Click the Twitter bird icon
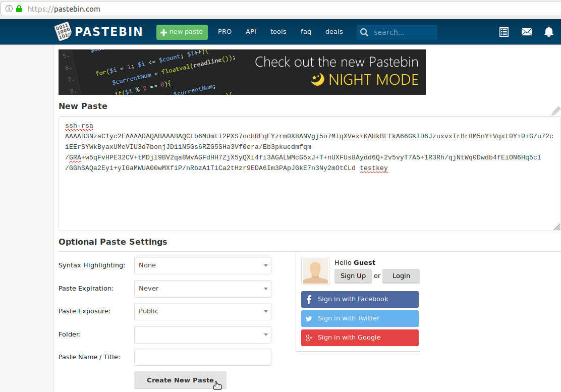This screenshot has width=561, height=392. (309, 318)
